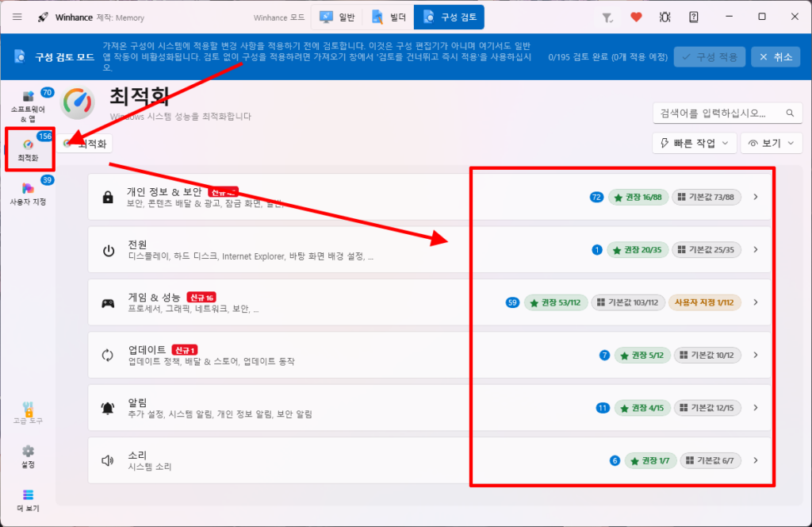
Task: Click the Winhance 모드 label
Action: click(x=279, y=17)
